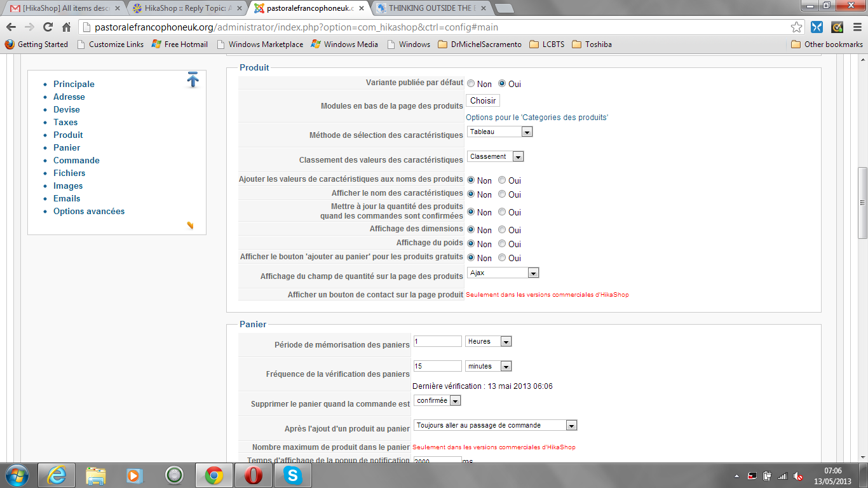Jump to the Options avancées section
The height and width of the screenshot is (488, 868).
click(89, 211)
